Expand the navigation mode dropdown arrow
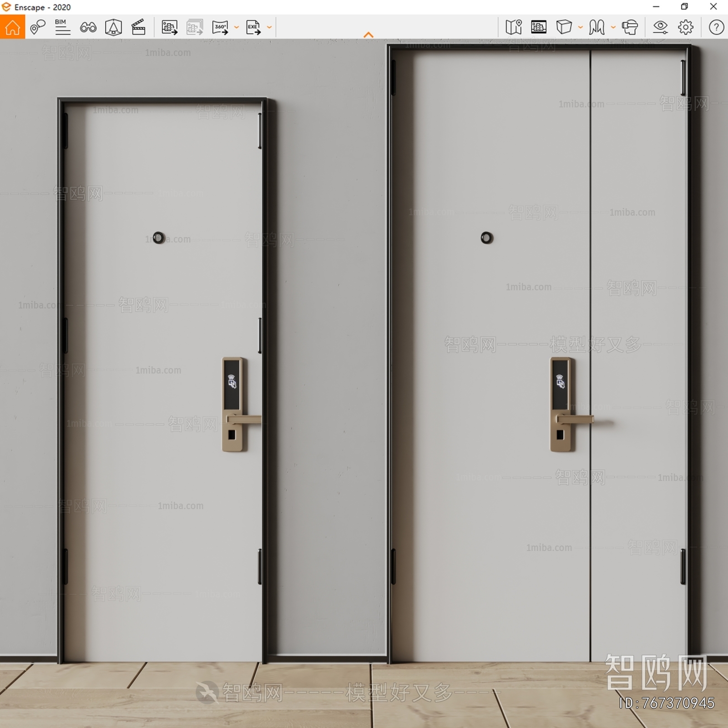The width and height of the screenshot is (728, 728). coord(613,27)
